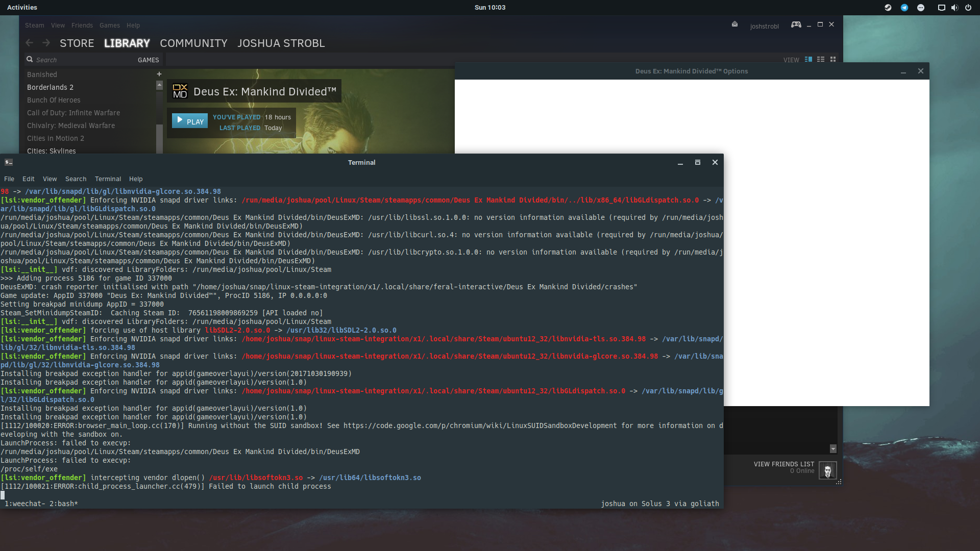Click the magnifier icon in Steam search
The image size is (980, 551).
[x=30, y=59]
